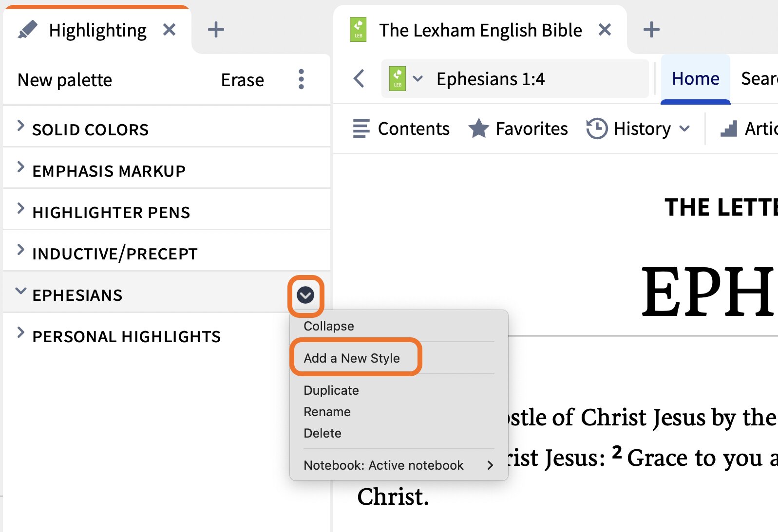Open the resource dropdown chevron next to LEB
Viewport: 778px width, 532px height.
[417, 78]
